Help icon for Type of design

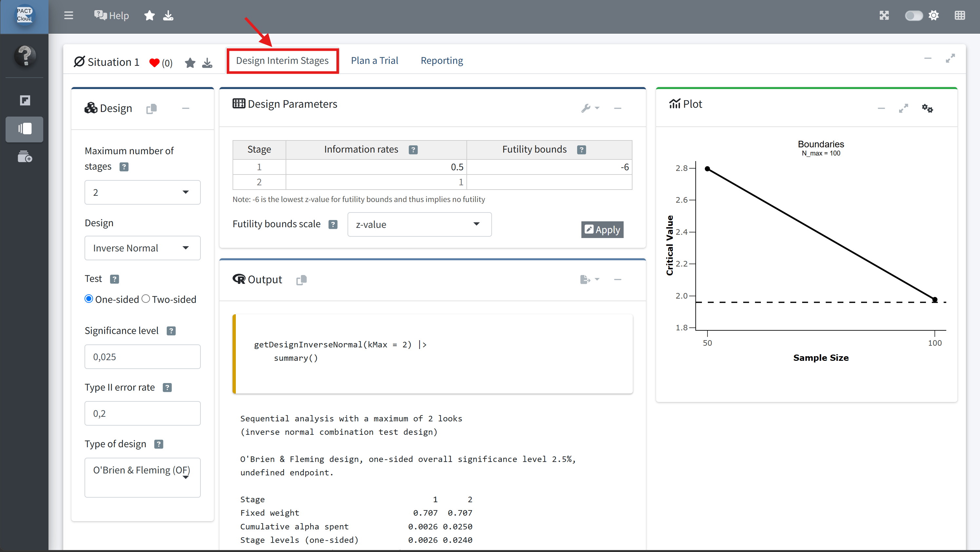(x=159, y=444)
